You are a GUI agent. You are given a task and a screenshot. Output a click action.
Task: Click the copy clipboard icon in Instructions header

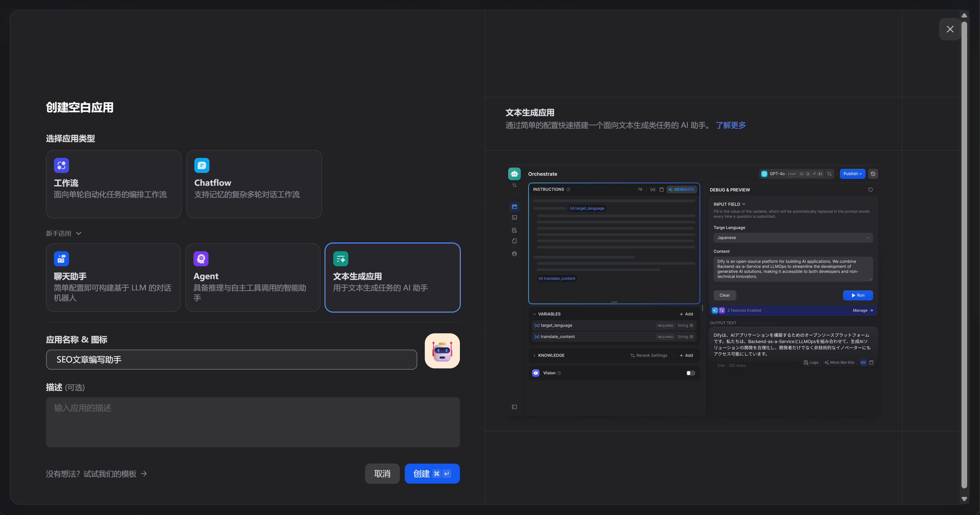[661, 189]
